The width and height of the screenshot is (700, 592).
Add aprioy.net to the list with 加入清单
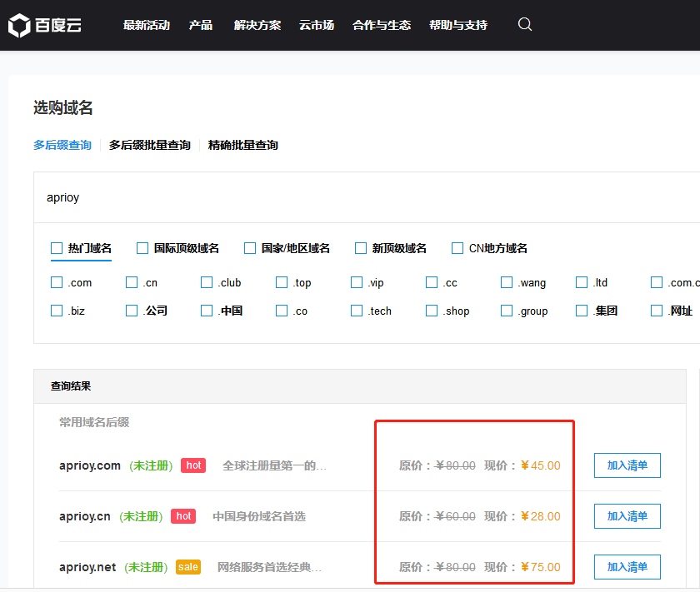tap(627, 567)
